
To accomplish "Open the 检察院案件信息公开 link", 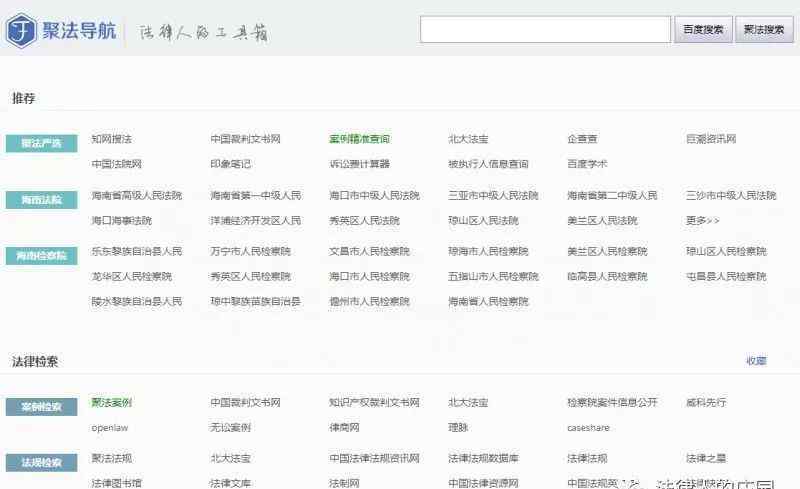I will pyautogui.click(x=612, y=402).
